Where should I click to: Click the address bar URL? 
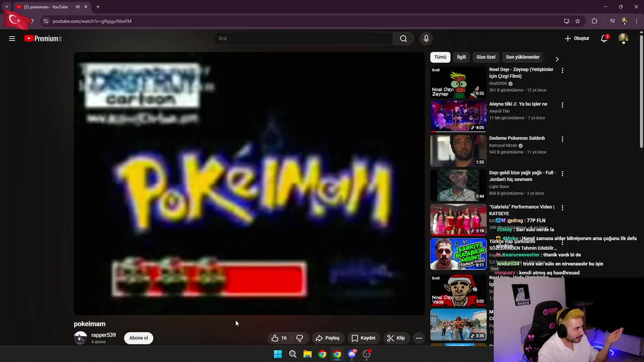click(92, 21)
